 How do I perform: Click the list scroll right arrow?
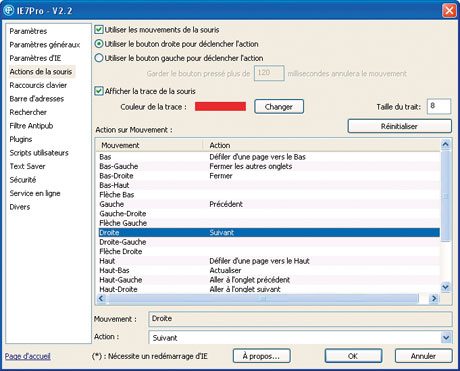coord(434,298)
